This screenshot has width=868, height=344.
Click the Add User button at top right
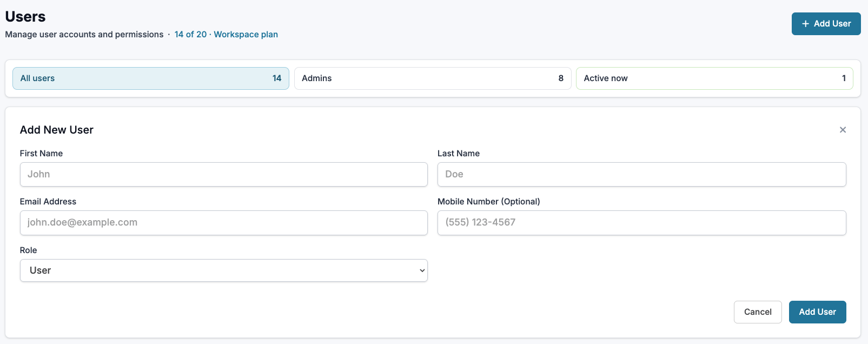pyautogui.click(x=826, y=24)
